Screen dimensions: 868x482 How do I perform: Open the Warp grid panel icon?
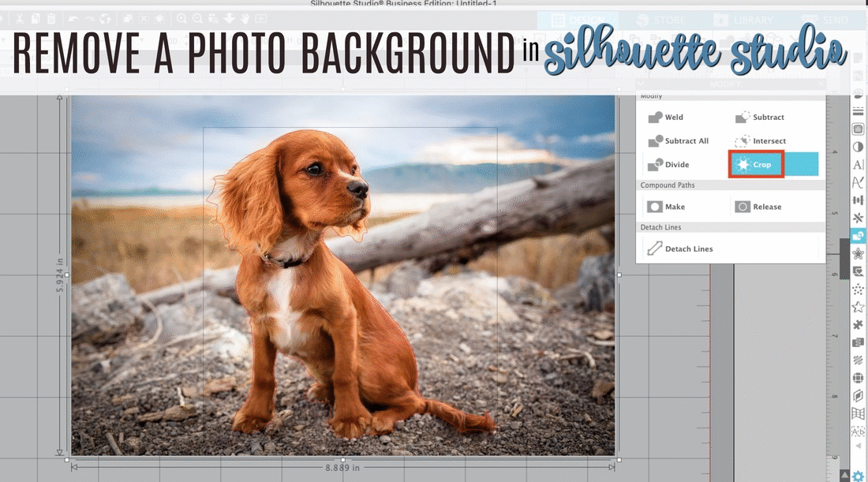click(x=858, y=413)
